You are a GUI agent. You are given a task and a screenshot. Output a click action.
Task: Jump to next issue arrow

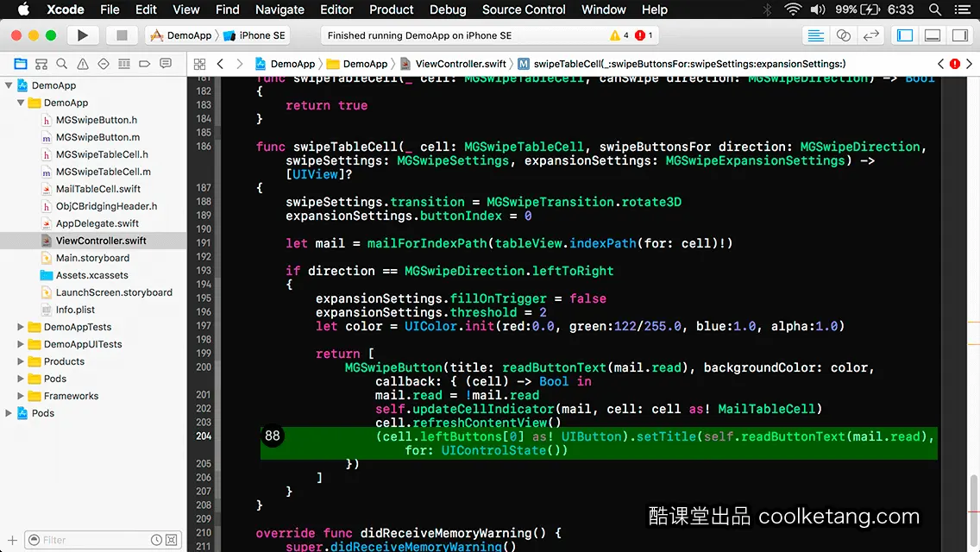[970, 64]
